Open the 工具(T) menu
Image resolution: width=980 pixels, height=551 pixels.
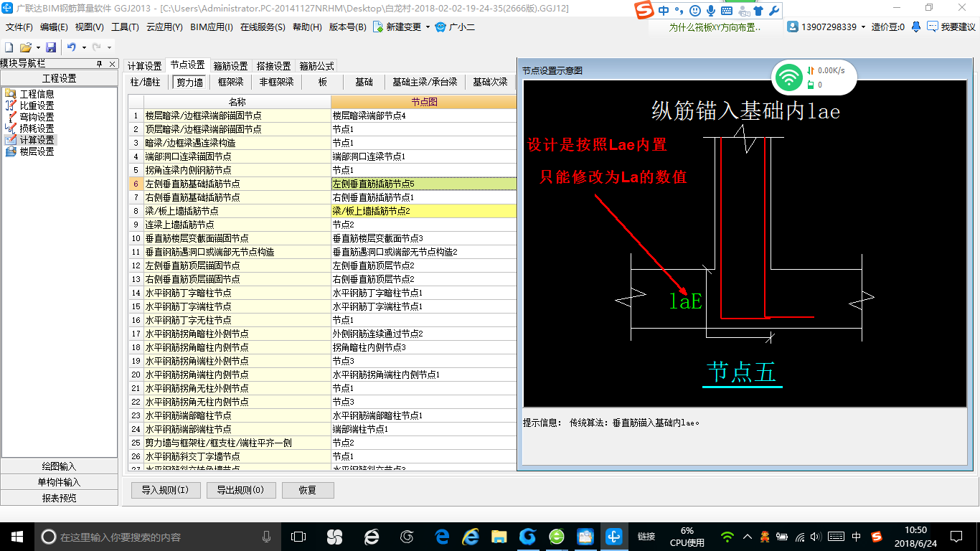(x=125, y=27)
